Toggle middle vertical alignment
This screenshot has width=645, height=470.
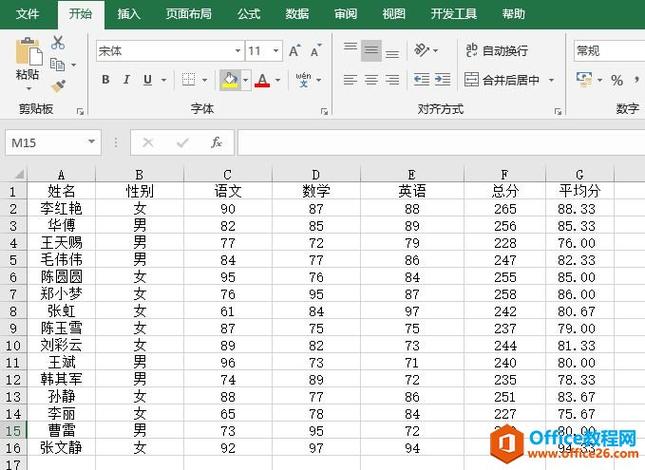(371, 50)
